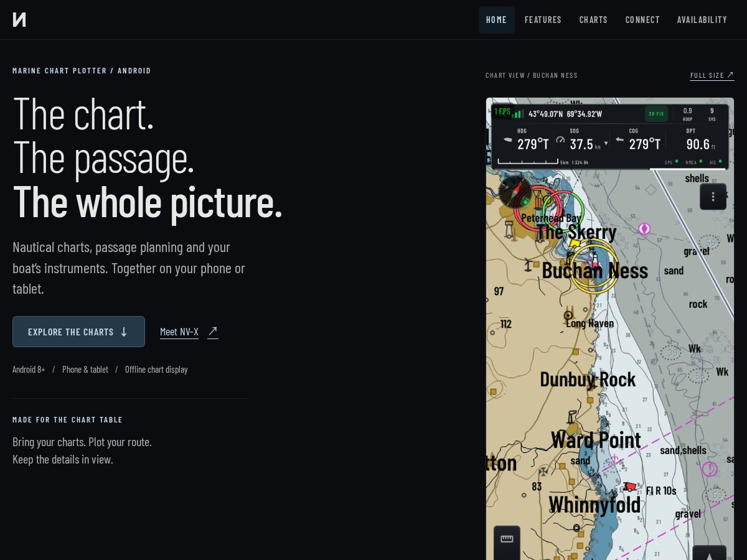The height and width of the screenshot is (560, 747).
Task: Click the GPS signal strength bars
Action: [x=518, y=114]
